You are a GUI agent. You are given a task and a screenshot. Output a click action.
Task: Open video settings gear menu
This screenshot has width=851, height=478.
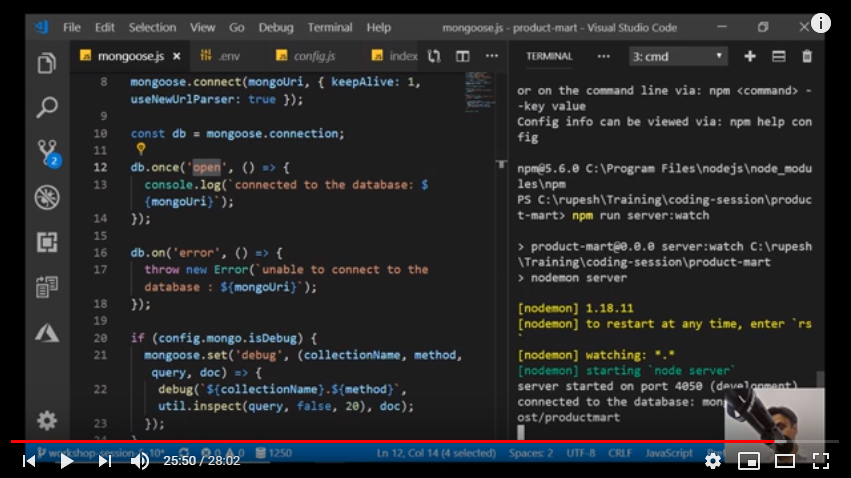pyautogui.click(x=713, y=461)
